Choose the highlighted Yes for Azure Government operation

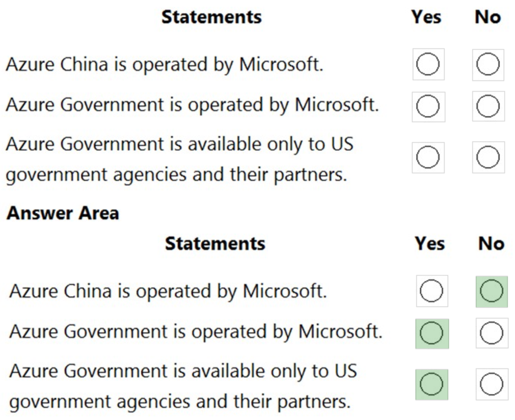[431, 331]
